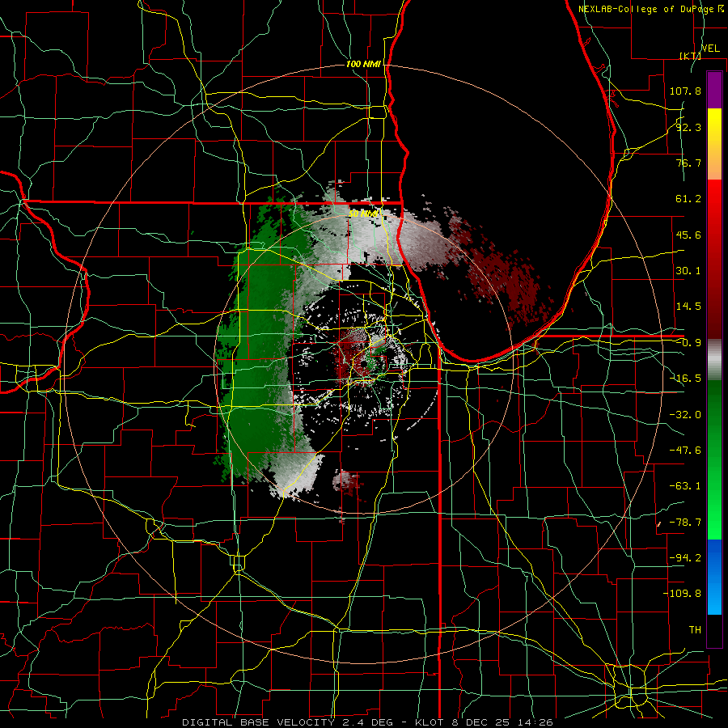Click the NEXLAB-College of DuPage credit text

coord(647,9)
